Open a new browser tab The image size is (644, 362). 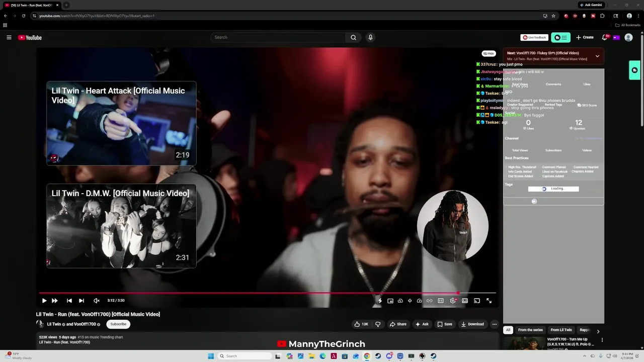click(x=66, y=5)
